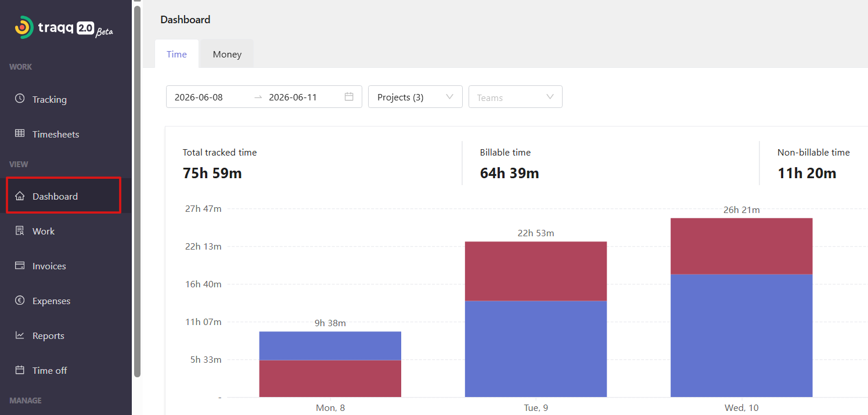Click the sidebar vertical scrollbar

(137, 192)
